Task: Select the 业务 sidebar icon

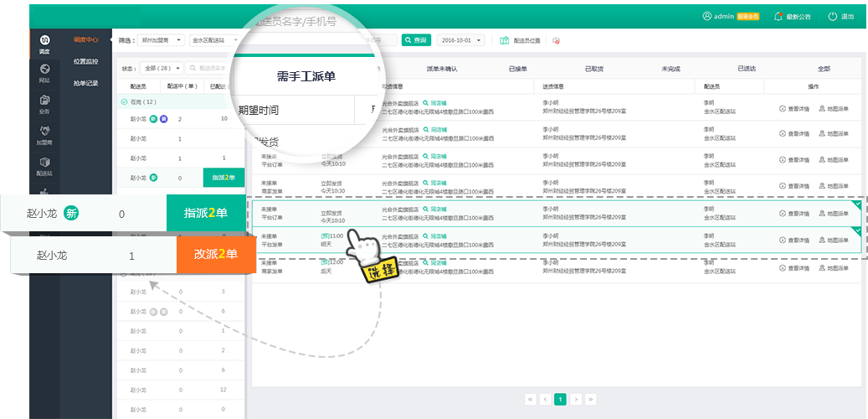Action: coord(44,104)
